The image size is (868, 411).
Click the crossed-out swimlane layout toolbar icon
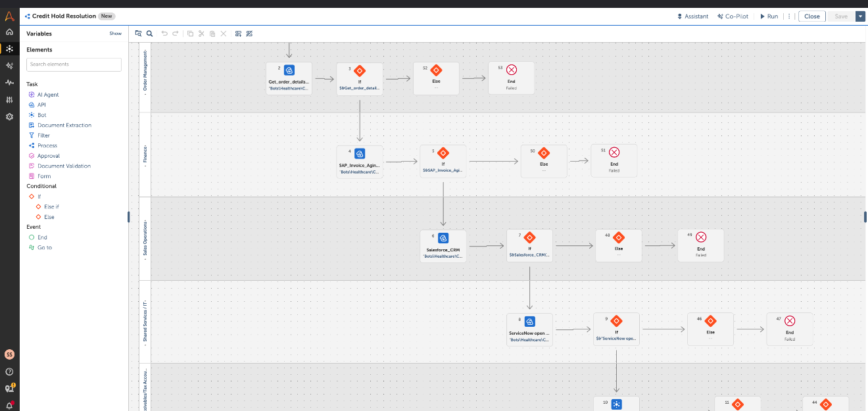click(x=249, y=34)
